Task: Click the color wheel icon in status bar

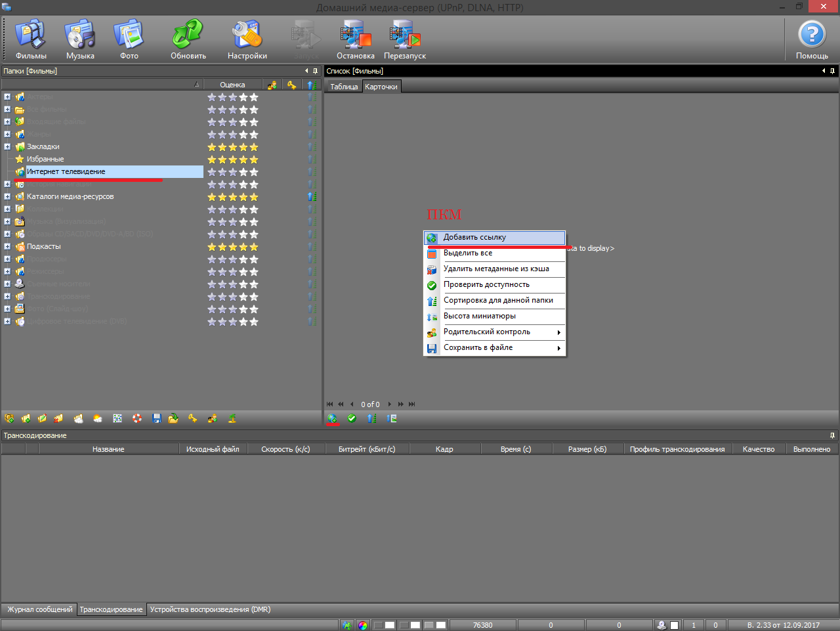Action: (x=363, y=625)
